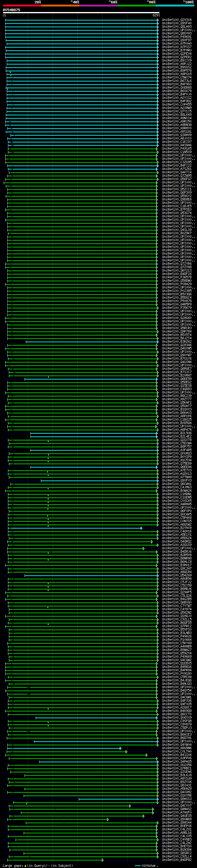Select the UniRef100_P49165 label
This screenshot has height=868, width=197.
(176, 149)
